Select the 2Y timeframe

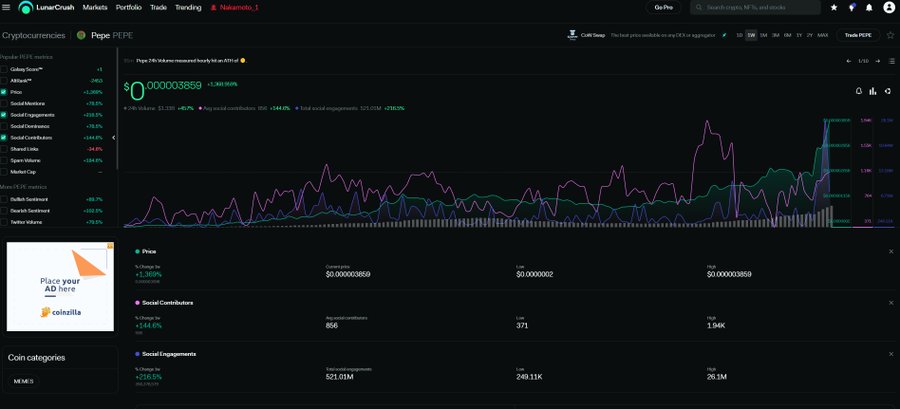click(809, 35)
